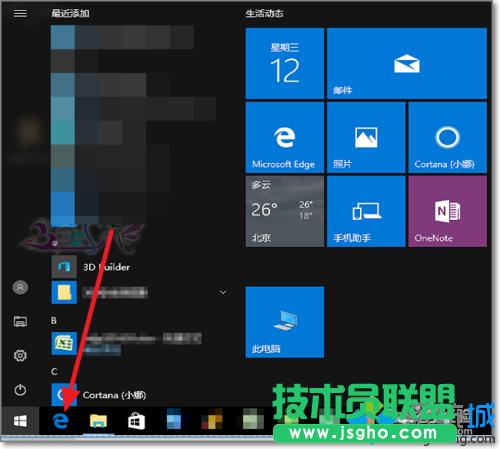
Task: Open the Cortana (小娜) tile
Action: (x=448, y=137)
